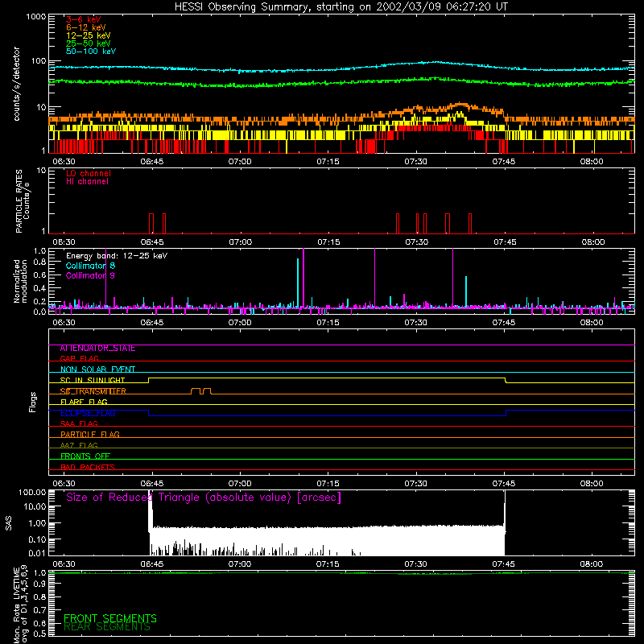Click the 'Energy band: 12-25 keV' label

pyautogui.click(x=117, y=256)
